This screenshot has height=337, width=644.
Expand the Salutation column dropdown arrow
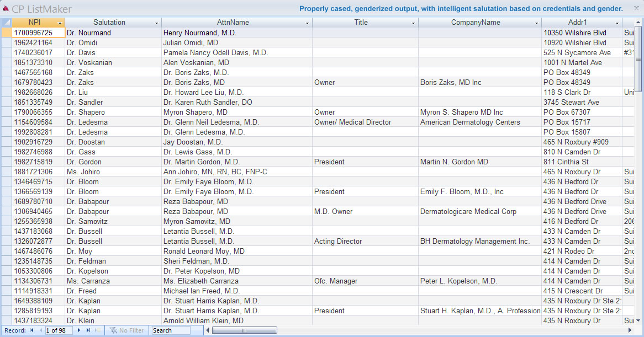point(156,23)
